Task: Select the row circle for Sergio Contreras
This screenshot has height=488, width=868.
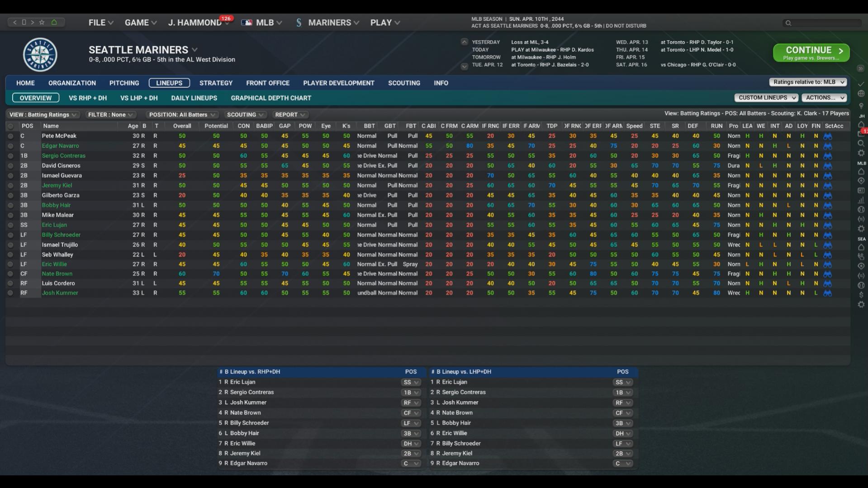Action: (10, 156)
